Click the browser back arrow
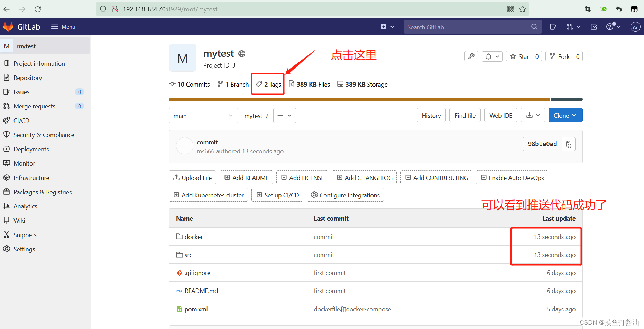 (x=7, y=9)
